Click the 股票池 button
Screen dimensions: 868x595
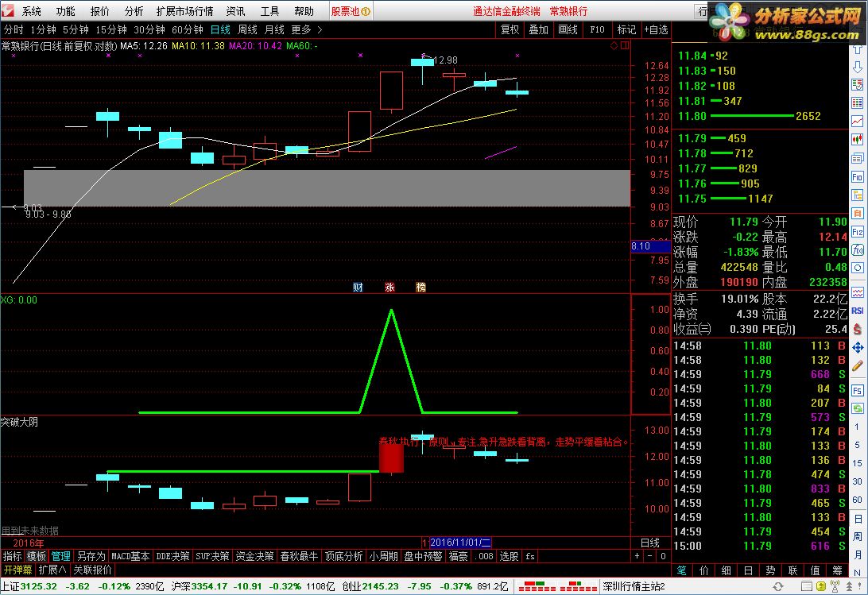[x=351, y=11]
